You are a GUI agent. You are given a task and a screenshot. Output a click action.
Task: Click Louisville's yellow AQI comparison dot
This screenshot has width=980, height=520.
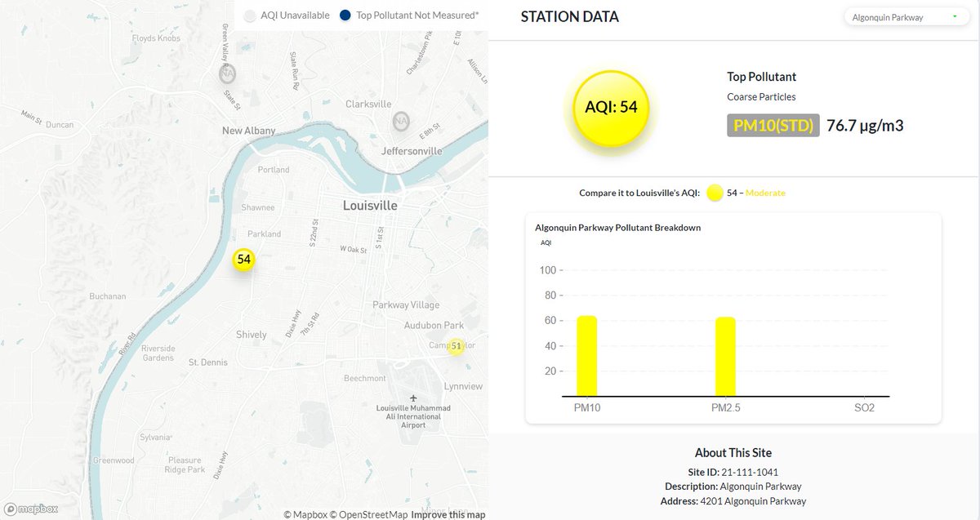point(715,193)
